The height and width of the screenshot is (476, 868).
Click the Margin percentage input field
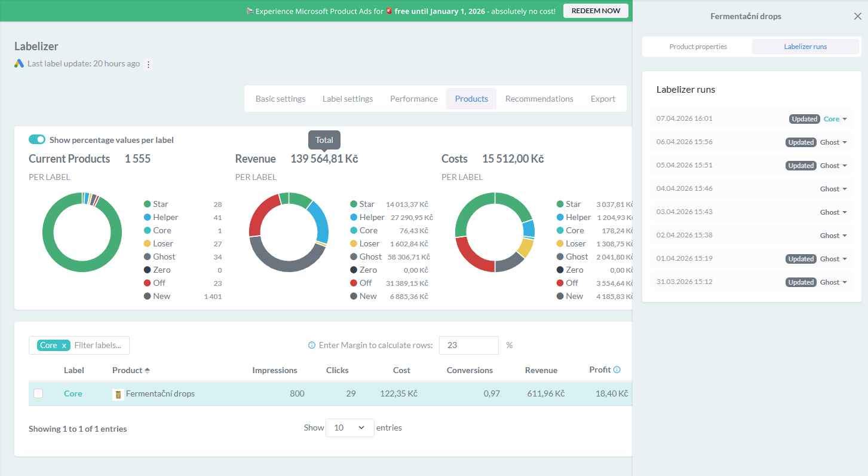[468, 345]
